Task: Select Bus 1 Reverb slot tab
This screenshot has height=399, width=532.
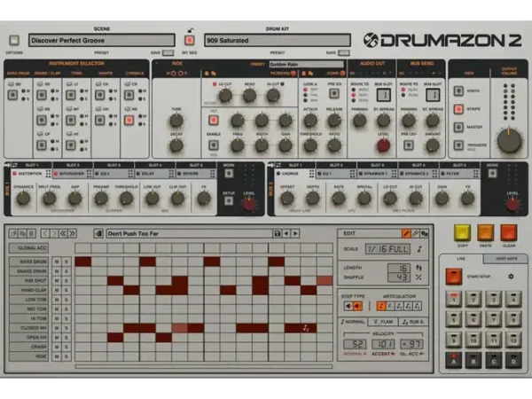Action: [194, 174]
